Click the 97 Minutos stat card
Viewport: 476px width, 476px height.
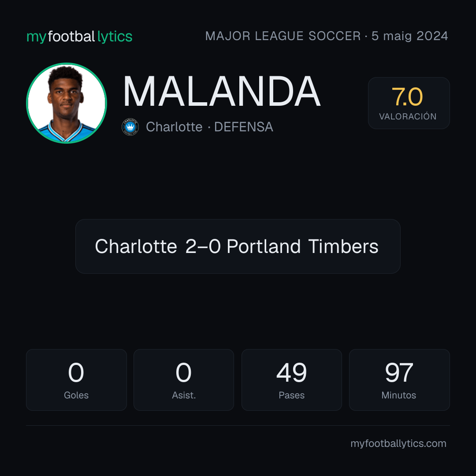tap(399, 380)
